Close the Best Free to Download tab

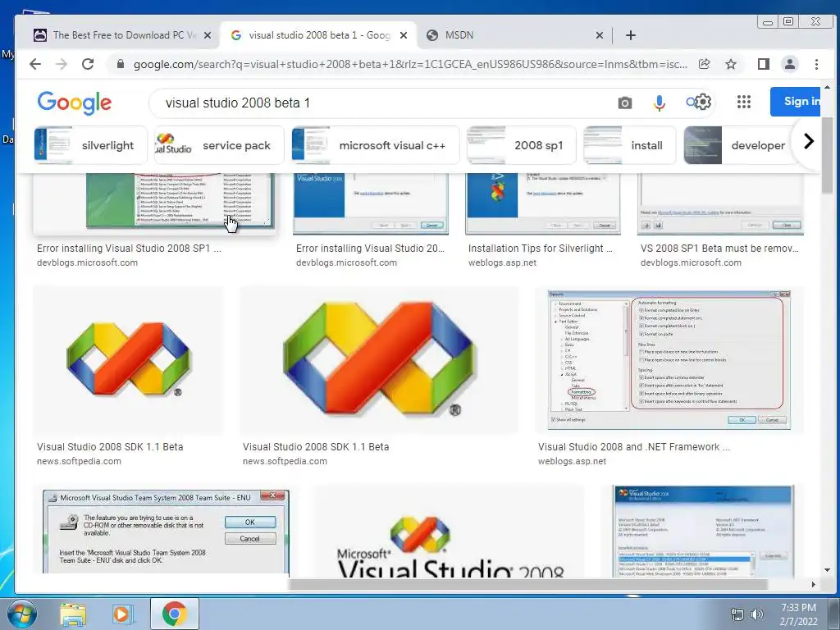tap(208, 35)
